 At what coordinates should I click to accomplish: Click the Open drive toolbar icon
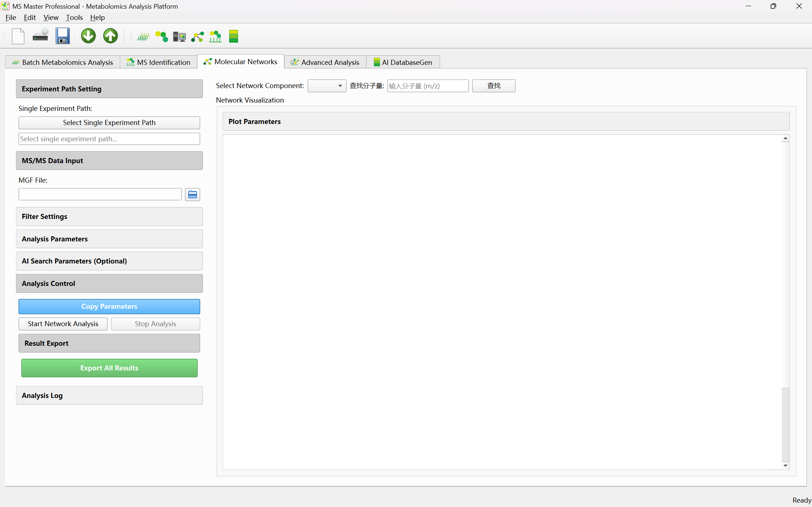(x=40, y=36)
